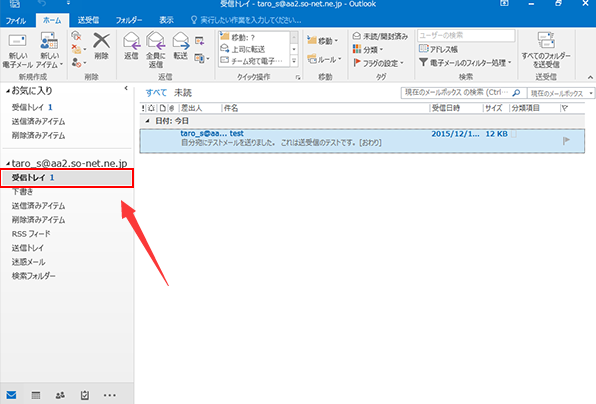Click the ribbon display options icon
Image resolution: width=596 pixels, height=404 pixels.
pyautogui.click(x=504, y=3)
